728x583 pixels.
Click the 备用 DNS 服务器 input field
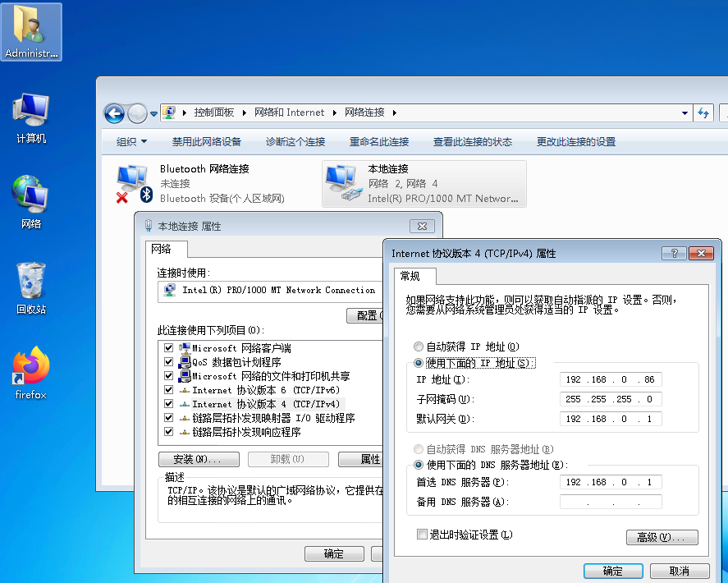pos(611,501)
